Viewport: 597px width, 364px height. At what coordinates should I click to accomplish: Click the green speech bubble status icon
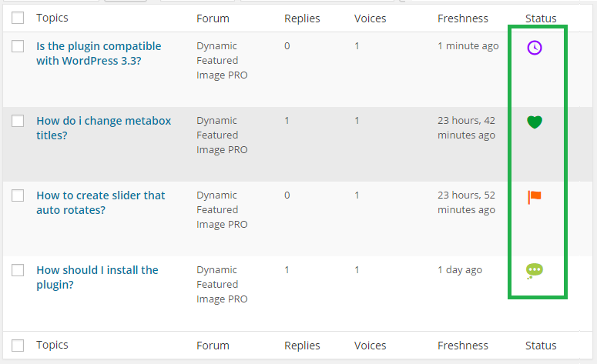pos(535,270)
